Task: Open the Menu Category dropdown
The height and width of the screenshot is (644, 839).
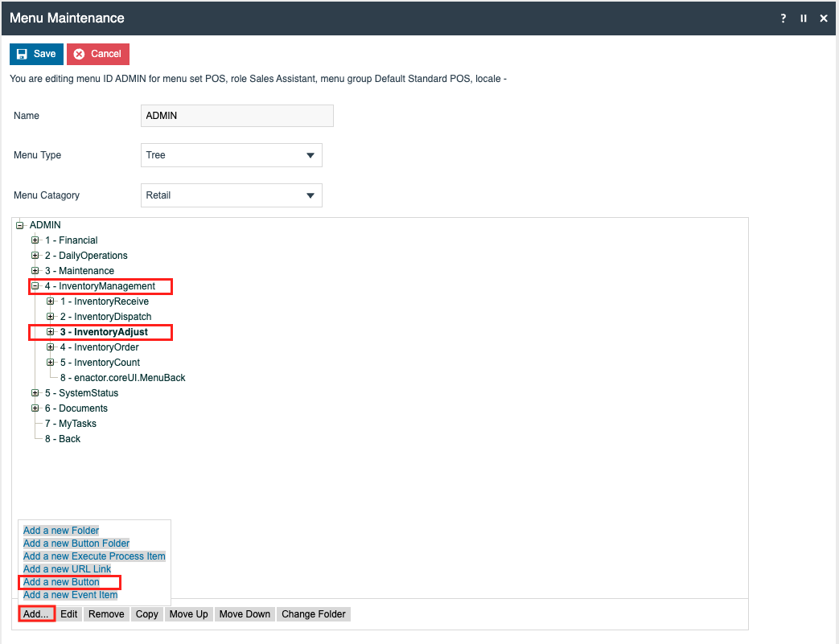Action: (232, 195)
